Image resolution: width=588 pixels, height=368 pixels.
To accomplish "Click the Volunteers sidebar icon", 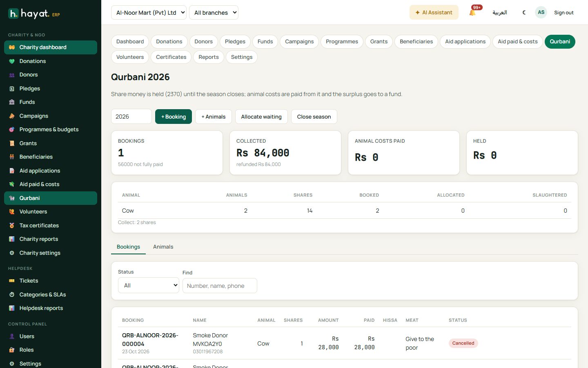I will pyautogui.click(x=12, y=212).
